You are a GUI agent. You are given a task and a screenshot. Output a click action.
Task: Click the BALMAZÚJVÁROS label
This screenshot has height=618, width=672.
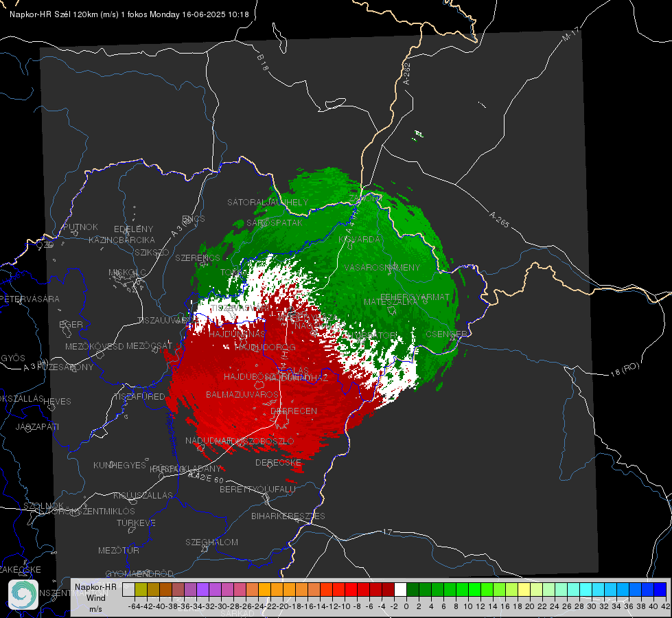click(x=242, y=394)
